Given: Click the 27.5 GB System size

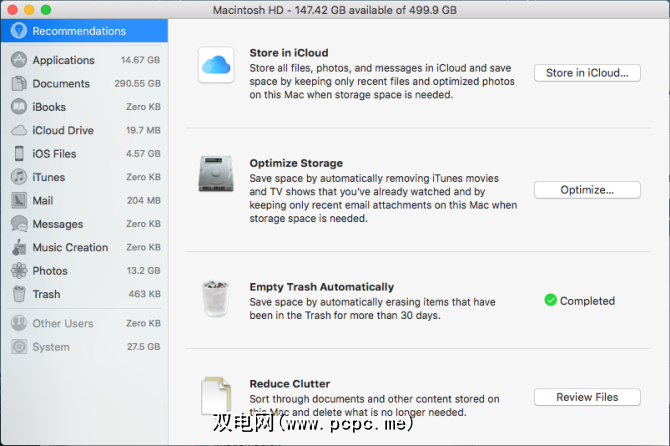Looking at the screenshot, I should click(143, 346).
